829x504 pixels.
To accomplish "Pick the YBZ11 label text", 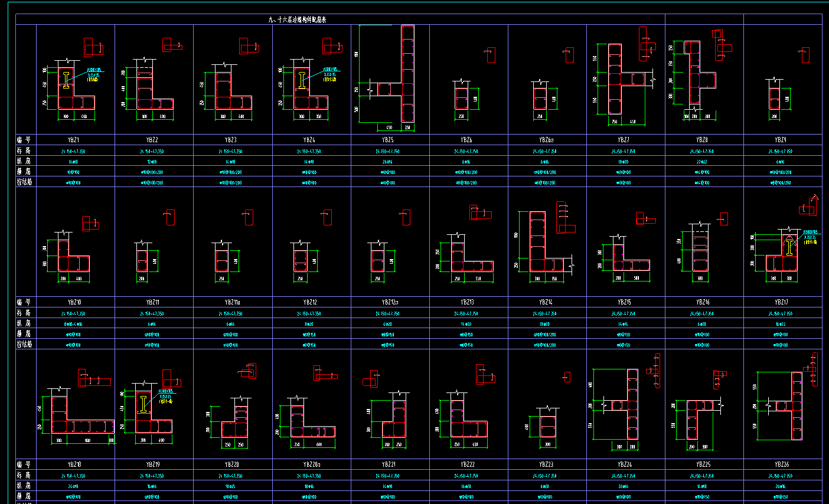I will pos(152,302).
